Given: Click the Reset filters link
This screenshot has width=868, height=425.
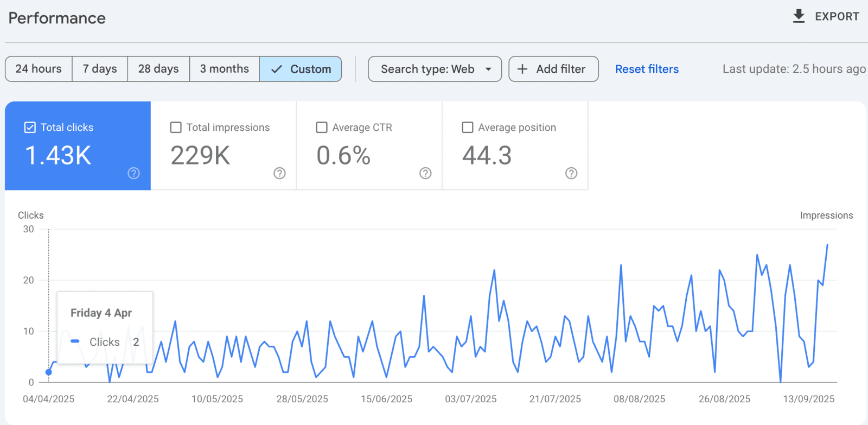Looking at the screenshot, I should pos(647,69).
